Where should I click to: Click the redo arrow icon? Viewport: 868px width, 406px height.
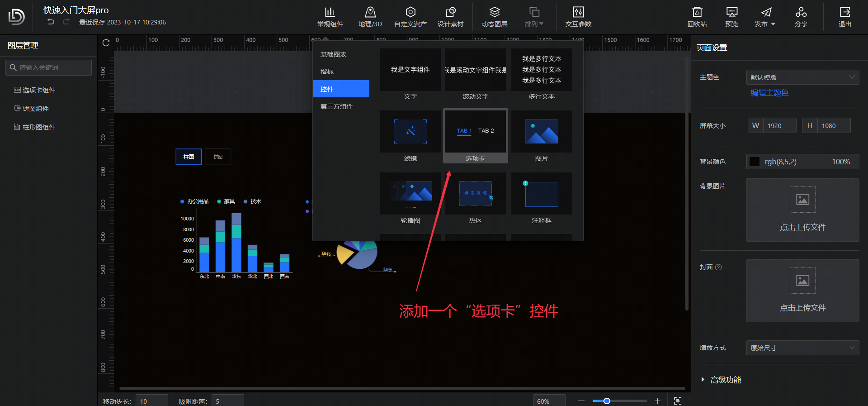(x=66, y=22)
